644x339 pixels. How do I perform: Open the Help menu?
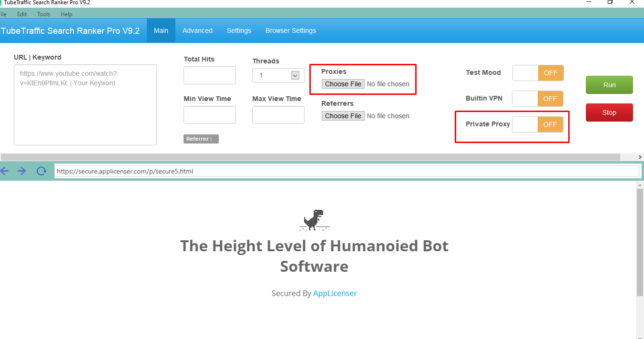click(x=67, y=14)
